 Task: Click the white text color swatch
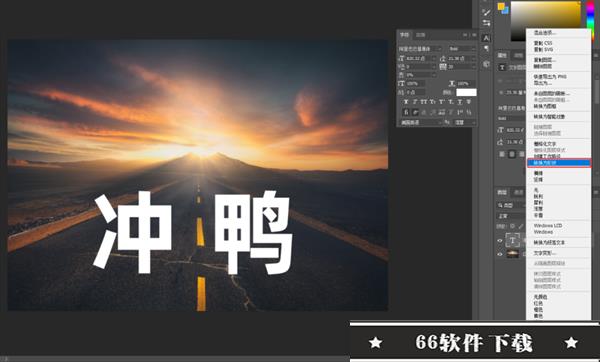pyautogui.click(x=466, y=92)
